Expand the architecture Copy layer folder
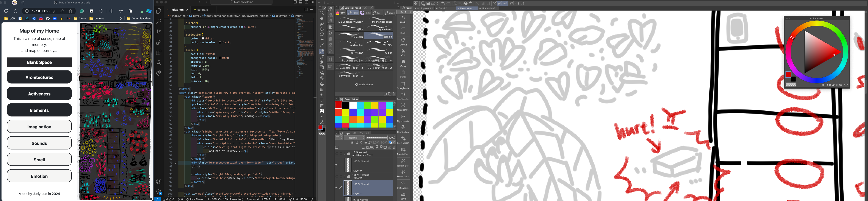 [344, 154]
